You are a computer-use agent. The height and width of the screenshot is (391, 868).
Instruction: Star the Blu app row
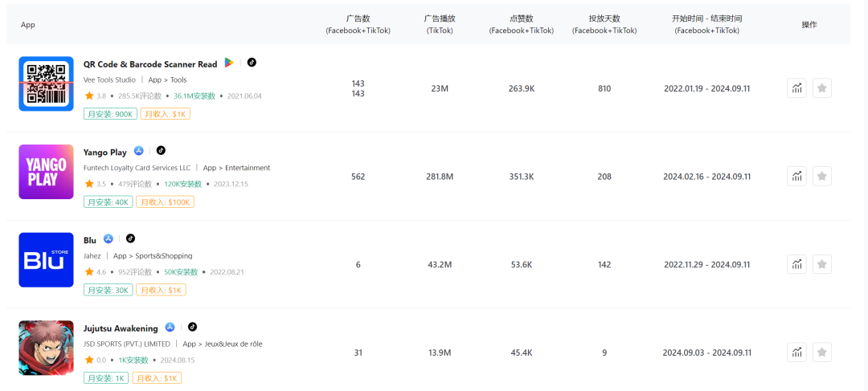[x=822, y=264]
